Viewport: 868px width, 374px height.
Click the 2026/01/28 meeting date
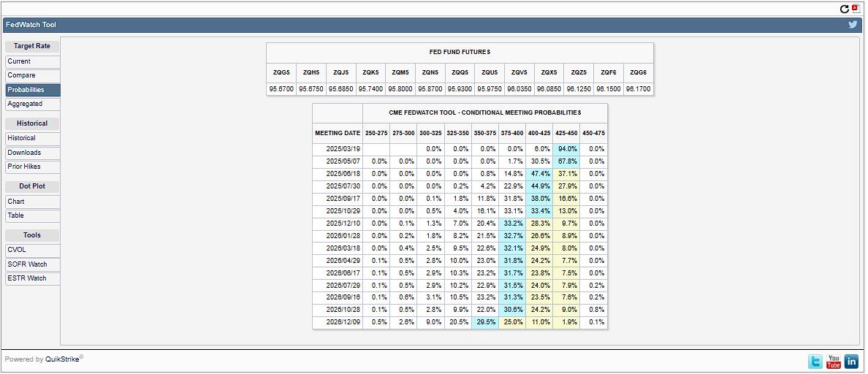pos(338,236)
